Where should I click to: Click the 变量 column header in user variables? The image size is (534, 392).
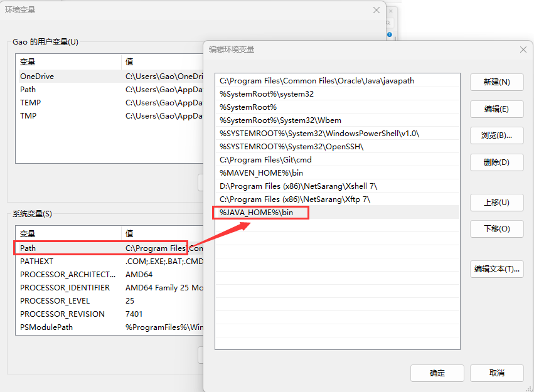coord(28,62)
